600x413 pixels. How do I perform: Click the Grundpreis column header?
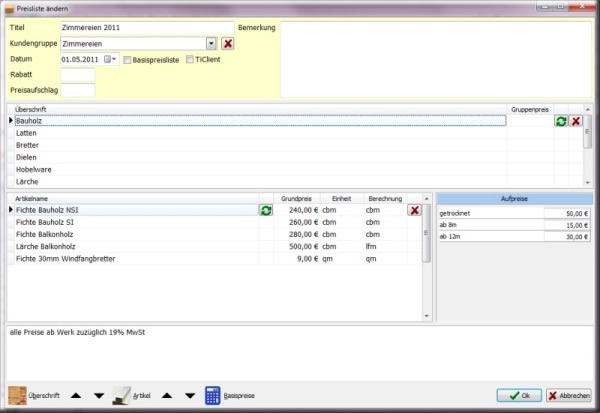[x=297, y=199]
